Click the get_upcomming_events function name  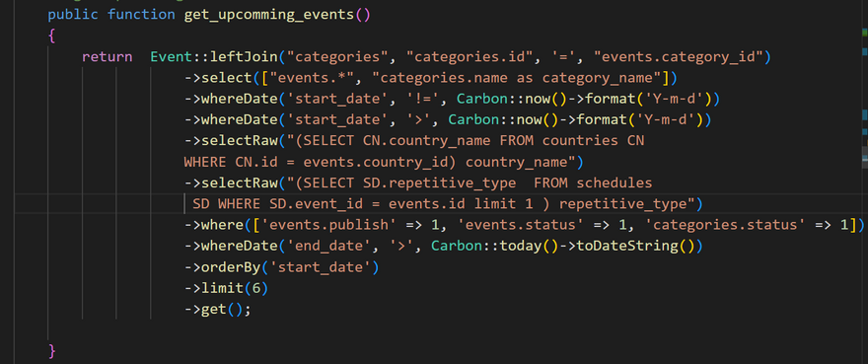tap(269, 15)
